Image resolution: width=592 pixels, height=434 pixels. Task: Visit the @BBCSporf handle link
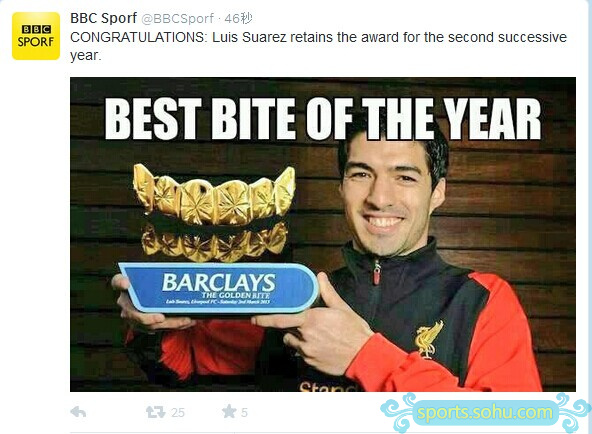click(177, 18)
